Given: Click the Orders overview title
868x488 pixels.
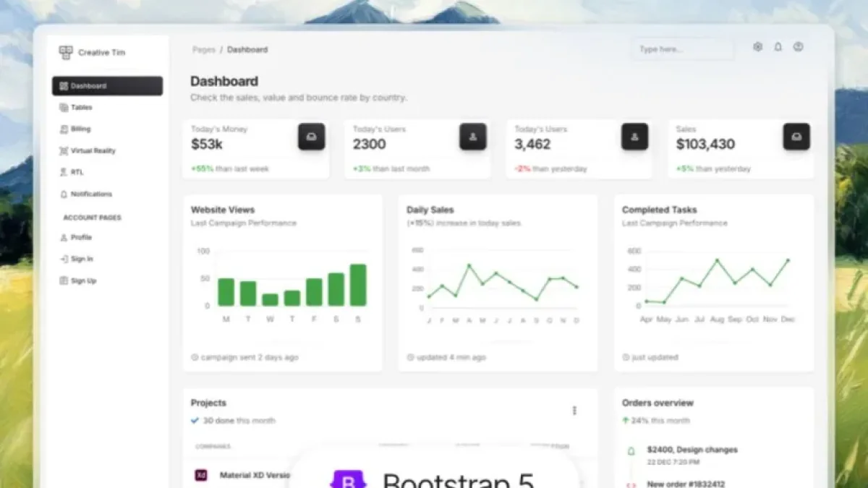Looking at the screenshot, I should pos(658,403).
